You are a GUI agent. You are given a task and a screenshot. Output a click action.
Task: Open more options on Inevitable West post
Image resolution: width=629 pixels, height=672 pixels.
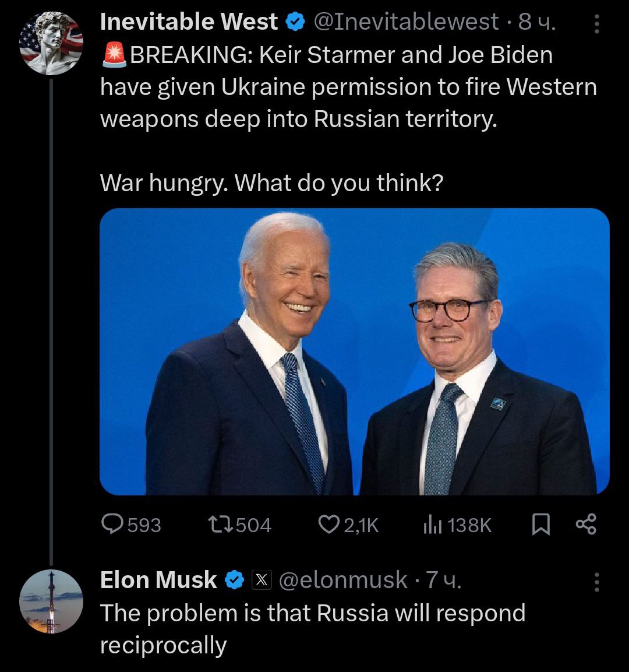point(596,23)
